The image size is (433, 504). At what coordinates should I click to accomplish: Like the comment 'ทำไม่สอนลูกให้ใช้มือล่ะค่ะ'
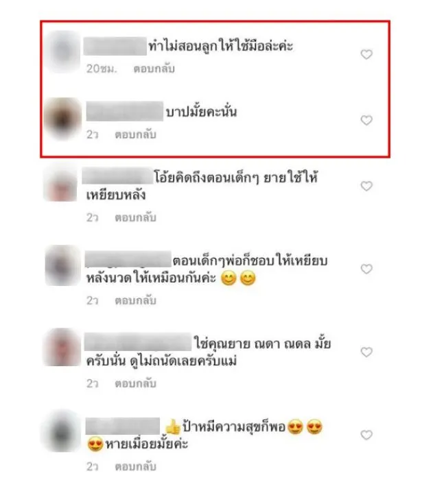click(x=366, y=54)
